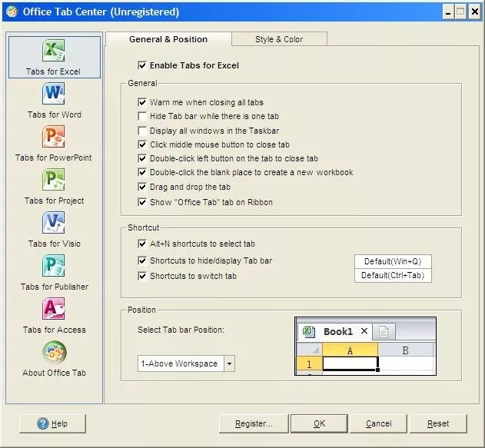Screen dimensions: 485x448
Task: Switch to the Style & Color tab
Action: [x=279, y=39]
